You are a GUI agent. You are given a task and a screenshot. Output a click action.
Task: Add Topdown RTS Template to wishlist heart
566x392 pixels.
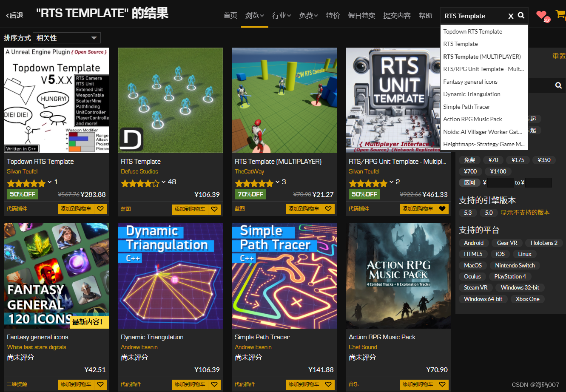click(x=100, y=209)
